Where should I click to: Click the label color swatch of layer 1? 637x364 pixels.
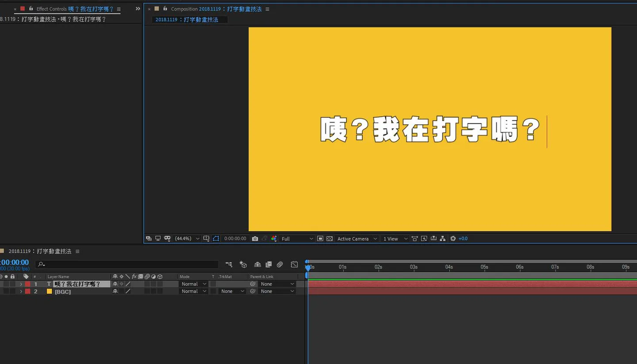pos(27,284)
